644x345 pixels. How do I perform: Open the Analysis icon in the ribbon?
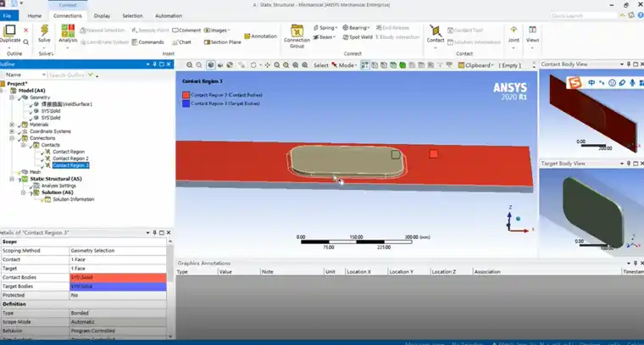[68, 31]
